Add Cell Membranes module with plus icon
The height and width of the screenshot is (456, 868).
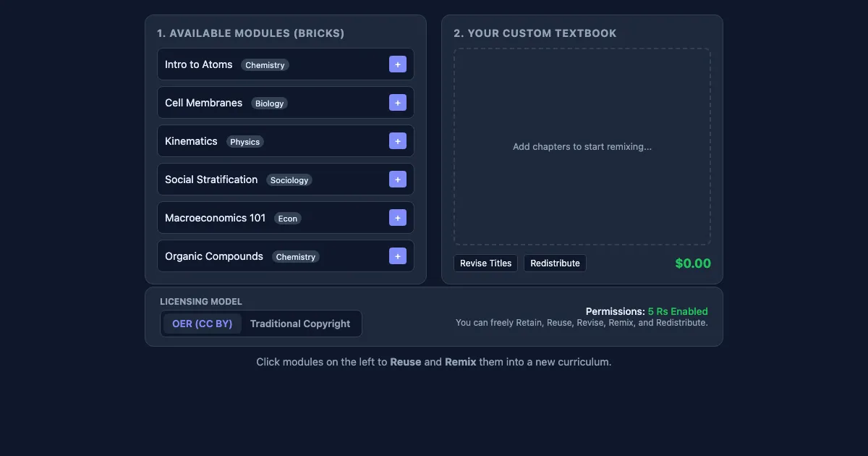(398, 103)
